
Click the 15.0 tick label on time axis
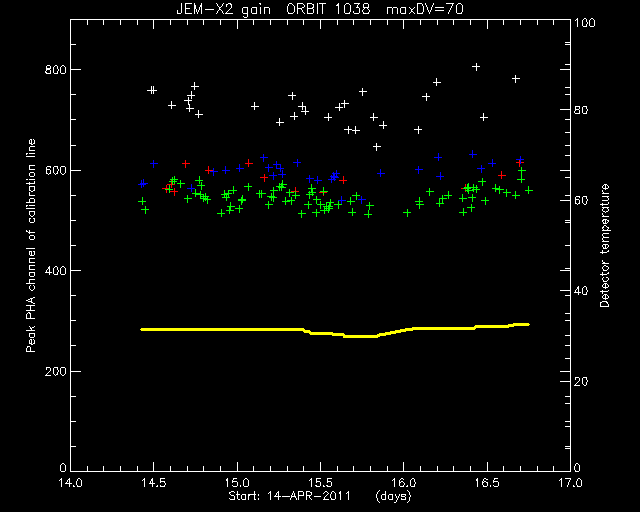point(237,483)
